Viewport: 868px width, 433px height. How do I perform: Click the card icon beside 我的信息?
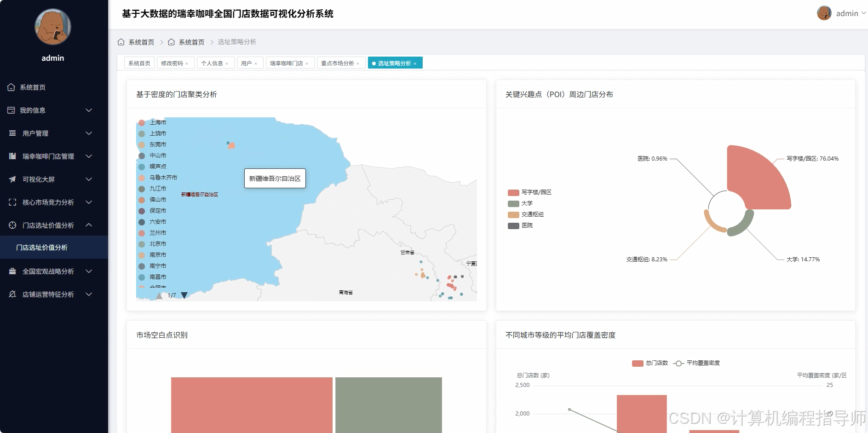[11, 110]
